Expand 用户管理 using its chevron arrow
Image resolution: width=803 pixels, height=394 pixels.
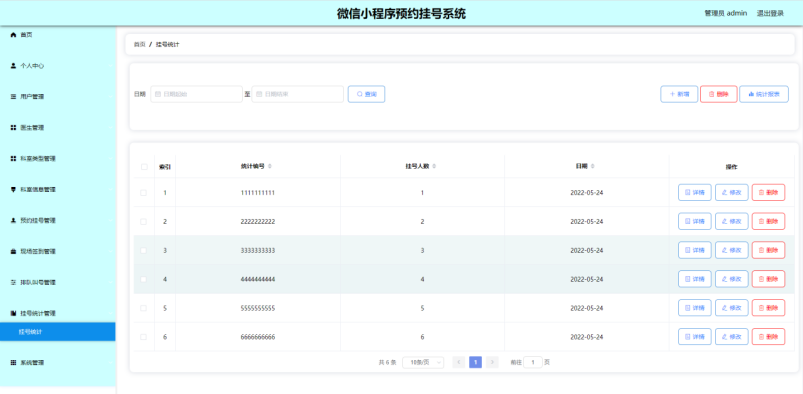[110, 96]
